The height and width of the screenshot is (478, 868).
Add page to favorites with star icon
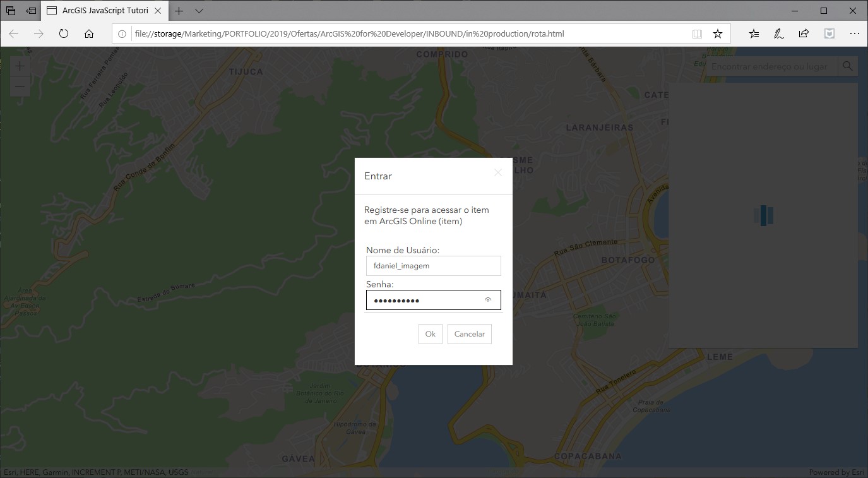[x=717, y=34]
